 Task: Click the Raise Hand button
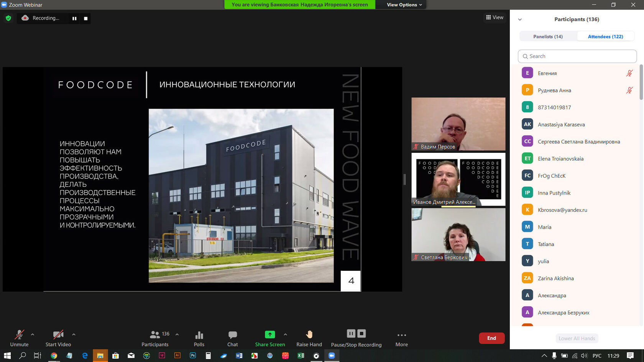(309, 338)
